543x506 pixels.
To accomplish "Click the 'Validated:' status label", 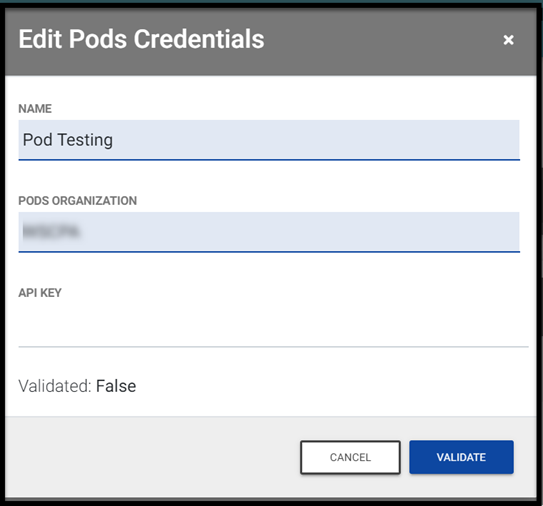I will coord(54,386).
